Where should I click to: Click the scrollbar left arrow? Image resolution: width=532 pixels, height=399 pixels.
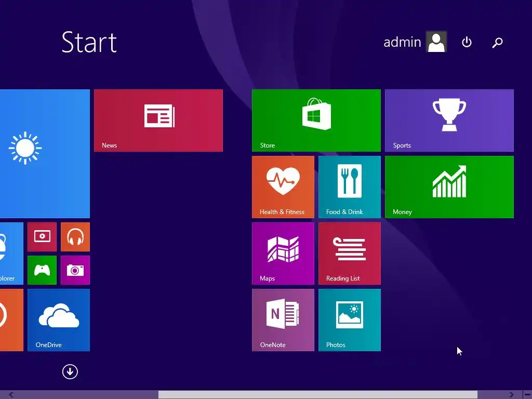tap(11, 395)
